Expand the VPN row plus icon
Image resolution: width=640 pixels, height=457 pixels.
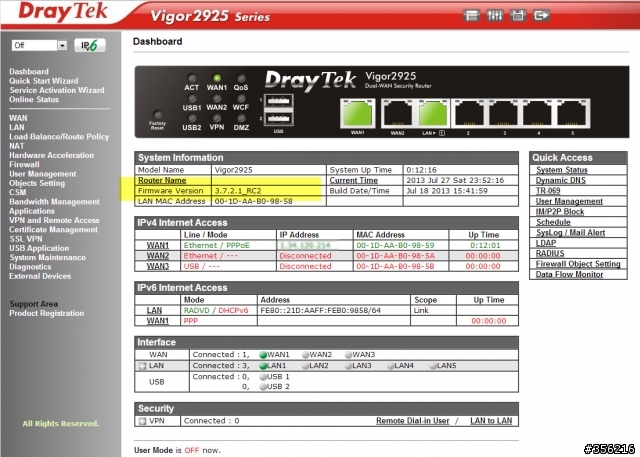pos(142,421)
